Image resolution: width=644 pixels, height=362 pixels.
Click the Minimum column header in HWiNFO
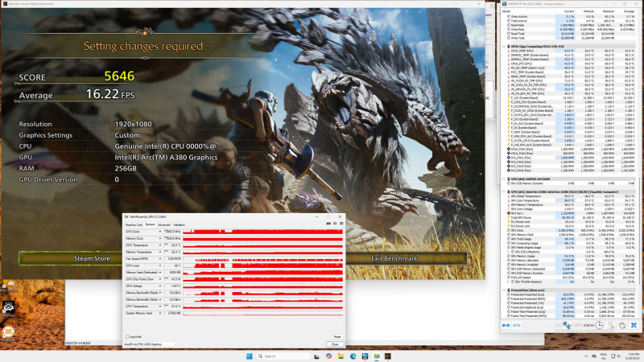(588, 11)
